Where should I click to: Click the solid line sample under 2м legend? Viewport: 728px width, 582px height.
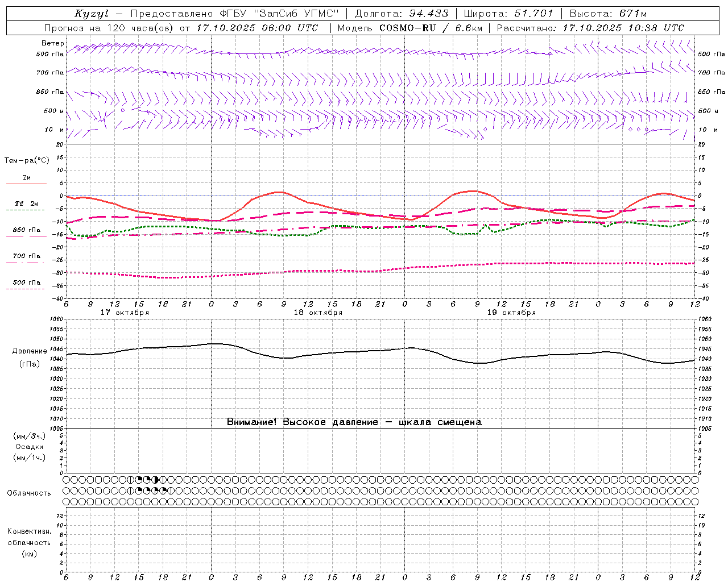(x=26, y=184)
